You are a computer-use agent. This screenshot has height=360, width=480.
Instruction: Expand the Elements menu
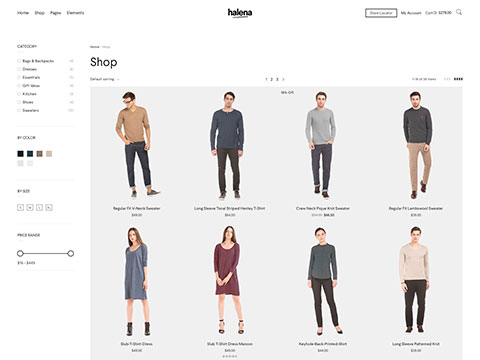click(75, 13)
